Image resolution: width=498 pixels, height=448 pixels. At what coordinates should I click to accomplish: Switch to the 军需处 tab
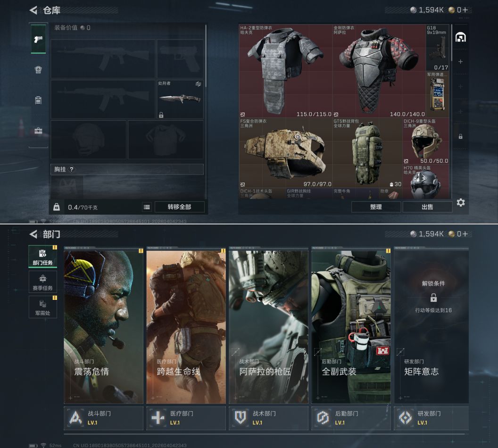tap(42, 307)
